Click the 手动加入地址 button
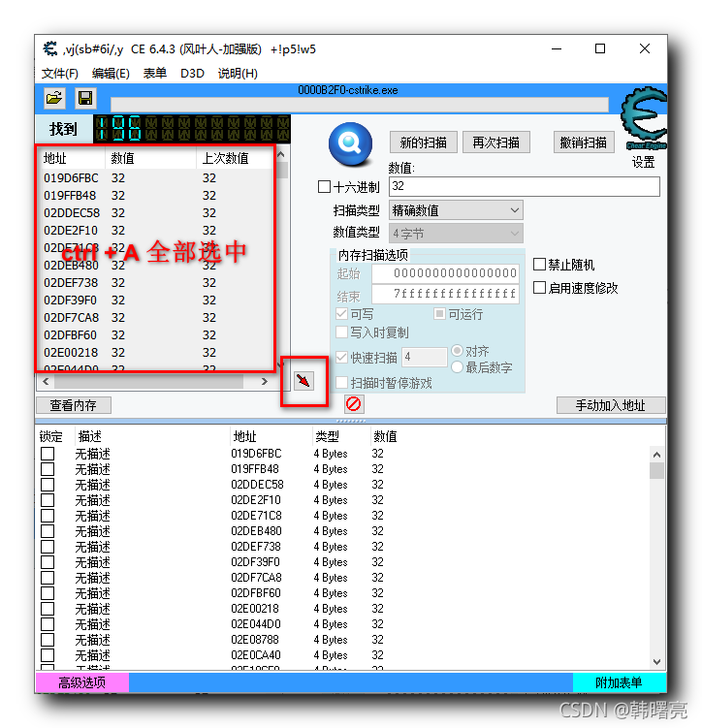Screen dimensions: 702x728 pos(611,405)
